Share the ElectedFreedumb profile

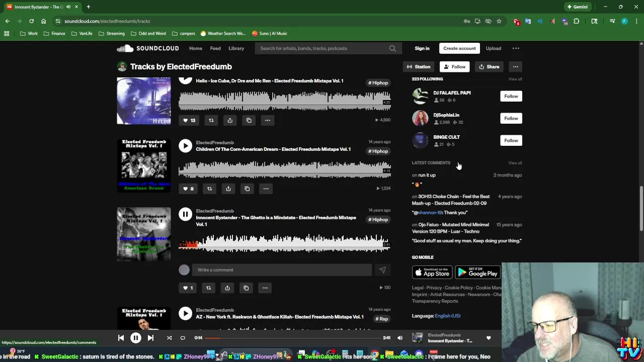(x=489, y=66)
